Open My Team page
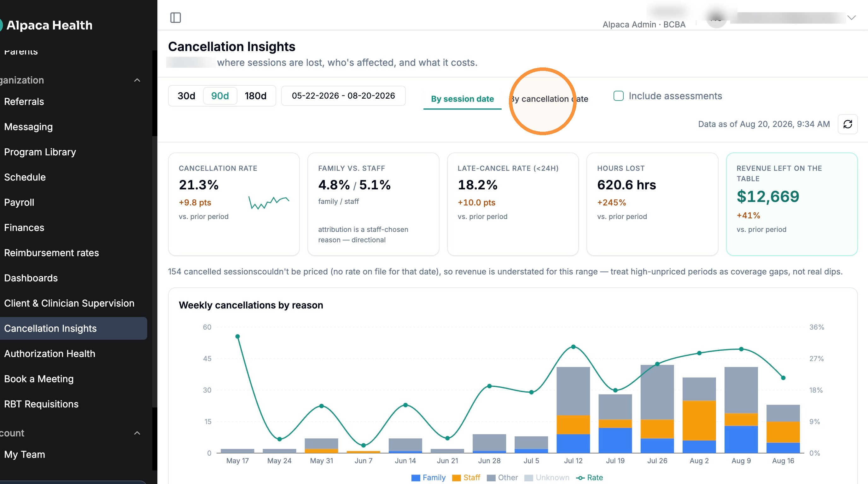Viewport: 868px width, 484px height. tap(24, 455)
